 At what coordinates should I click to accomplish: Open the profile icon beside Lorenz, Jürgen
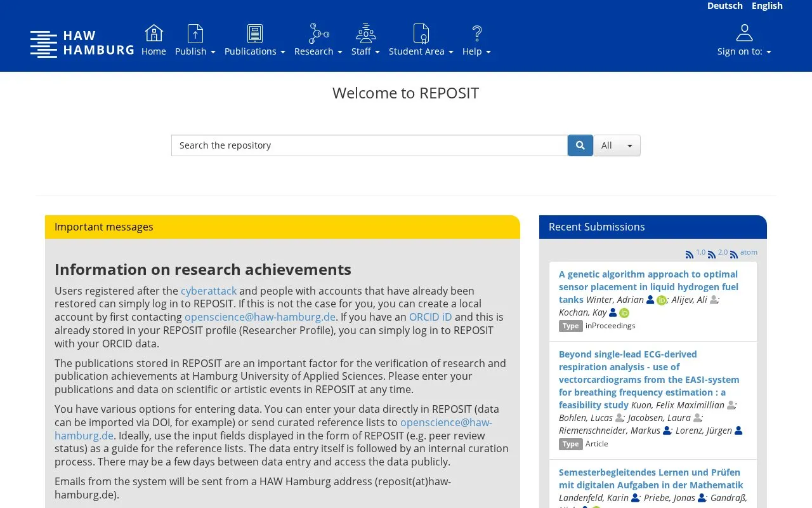click(738, 431)
